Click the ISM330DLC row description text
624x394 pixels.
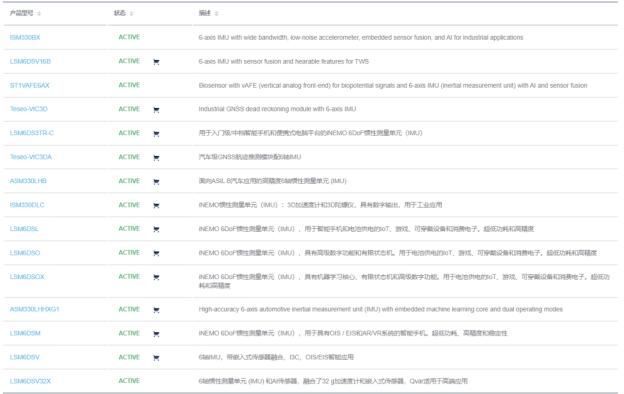tap(320, 205)
